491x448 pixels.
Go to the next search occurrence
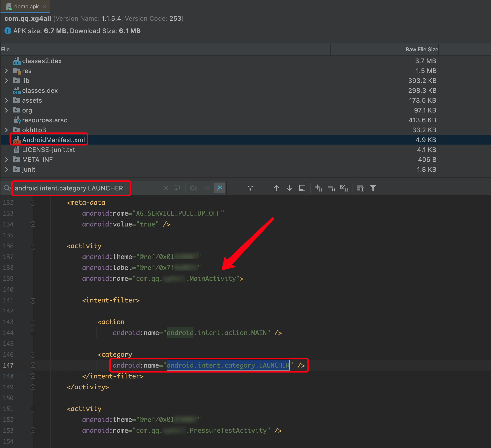pos(289,188)
